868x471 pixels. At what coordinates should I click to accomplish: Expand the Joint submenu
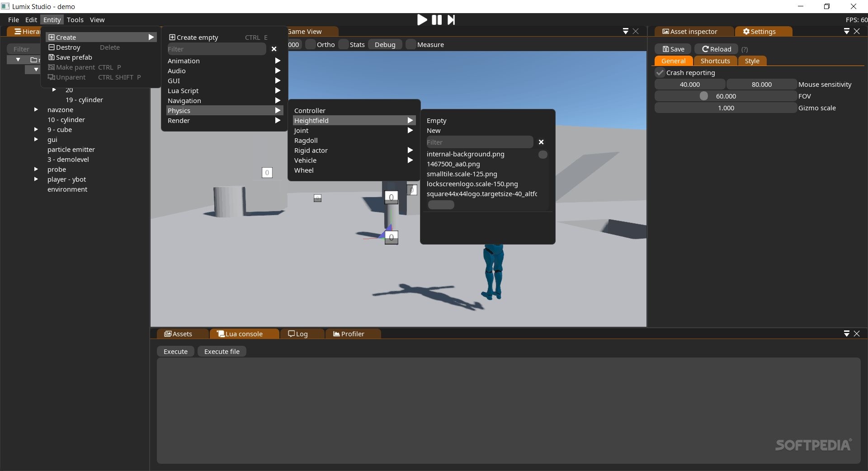click(354, 131)
